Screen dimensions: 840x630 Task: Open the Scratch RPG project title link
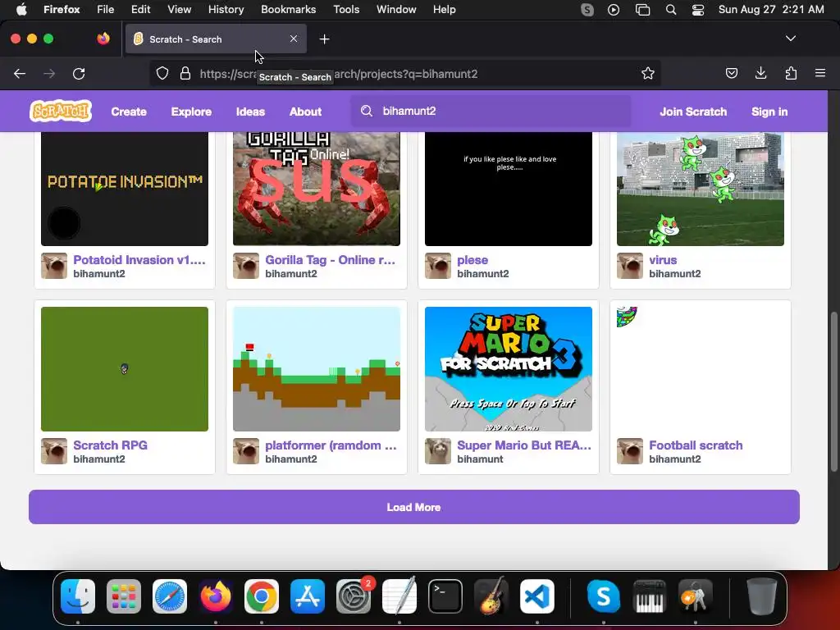point(111,445)
